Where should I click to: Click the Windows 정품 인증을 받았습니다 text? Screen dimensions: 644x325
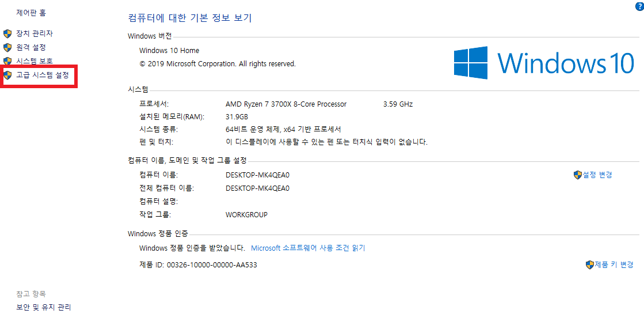click(x=192, y=248)
